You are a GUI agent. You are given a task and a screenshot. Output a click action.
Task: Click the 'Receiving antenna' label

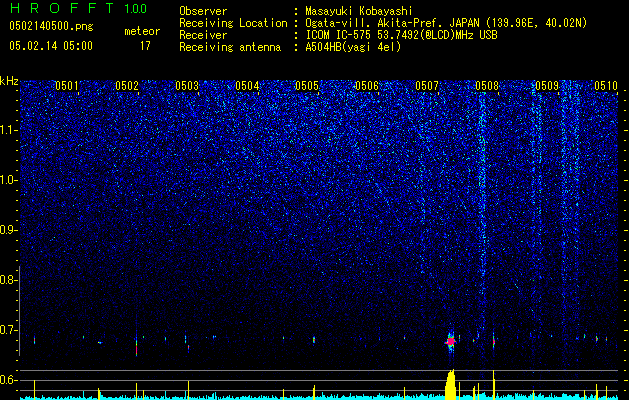(230, 47)
